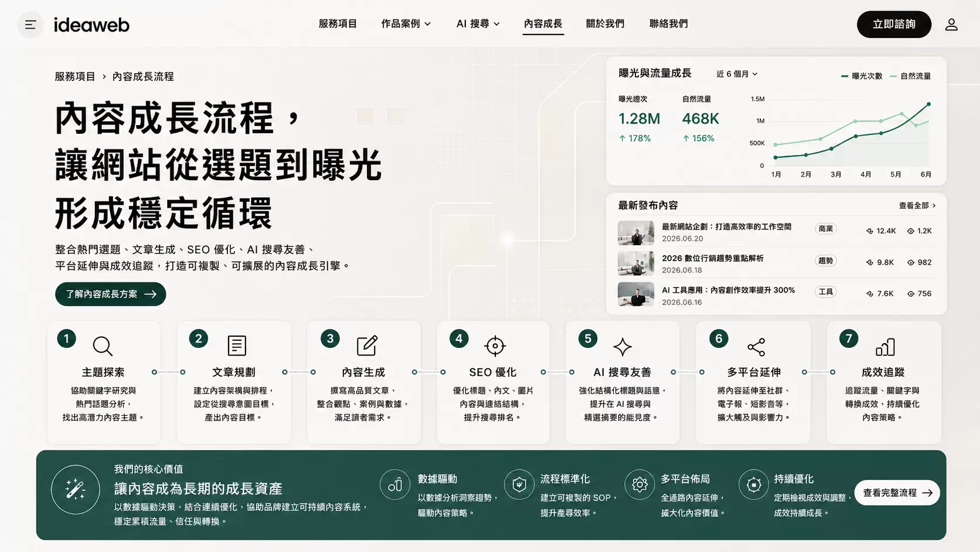Click the 趨勢 category tag

826,261
